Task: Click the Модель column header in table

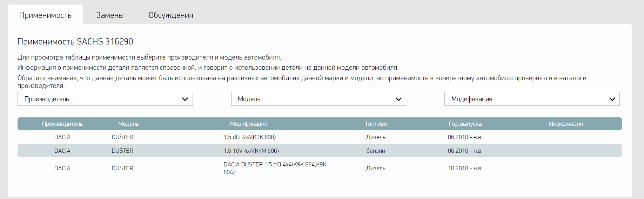Action: click(128, 124)
